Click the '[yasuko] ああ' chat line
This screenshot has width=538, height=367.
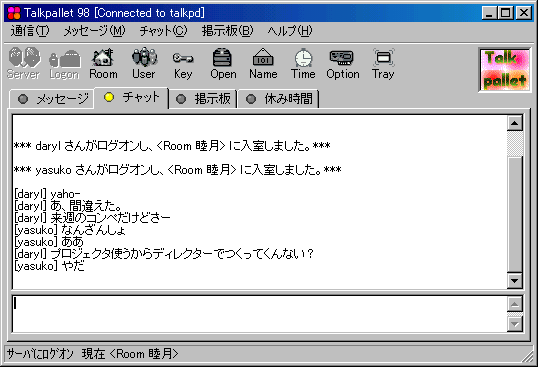point(49,242)
